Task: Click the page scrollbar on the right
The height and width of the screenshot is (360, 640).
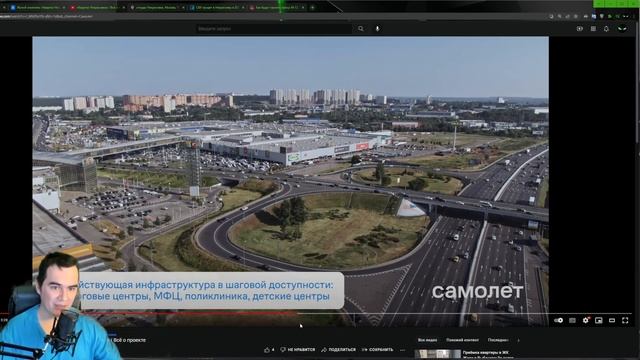Action: (638, 82)
